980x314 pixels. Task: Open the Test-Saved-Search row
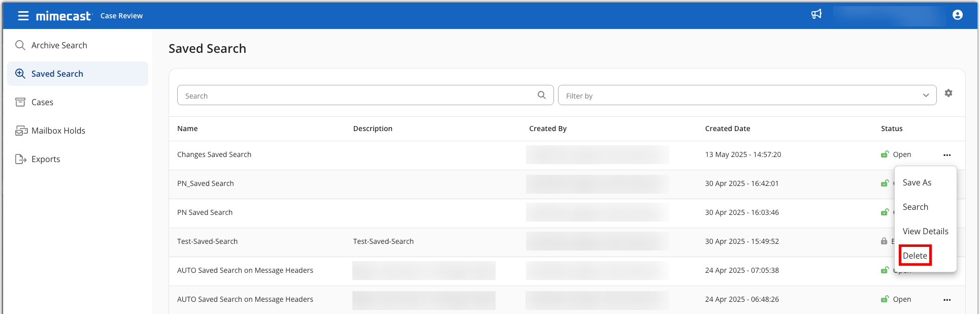click(207, 242)
